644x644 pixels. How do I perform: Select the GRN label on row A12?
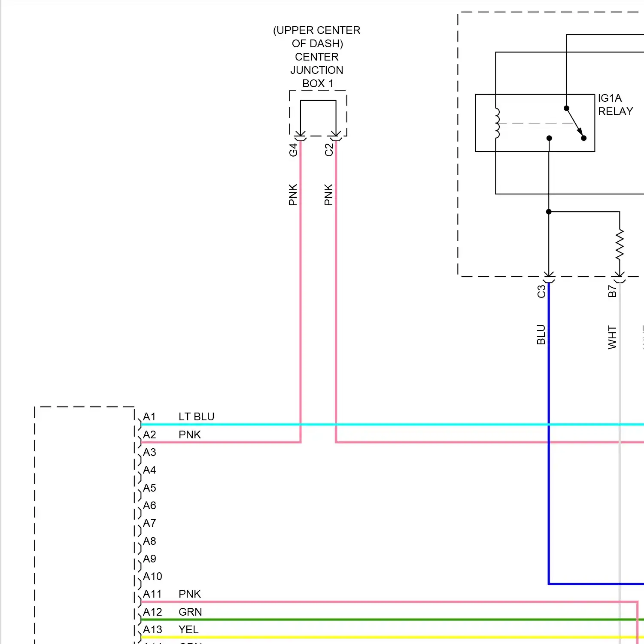point(190,612)
